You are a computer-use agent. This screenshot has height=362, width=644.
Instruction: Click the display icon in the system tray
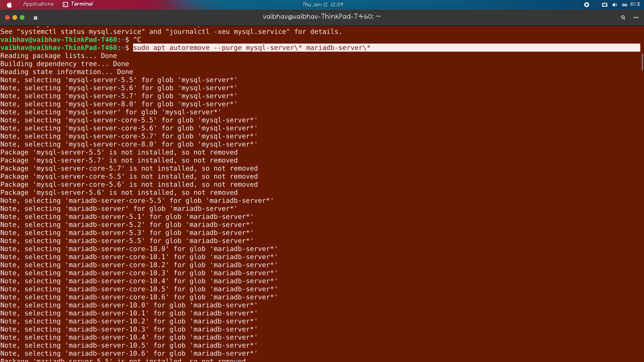click(x=604, y=4)
